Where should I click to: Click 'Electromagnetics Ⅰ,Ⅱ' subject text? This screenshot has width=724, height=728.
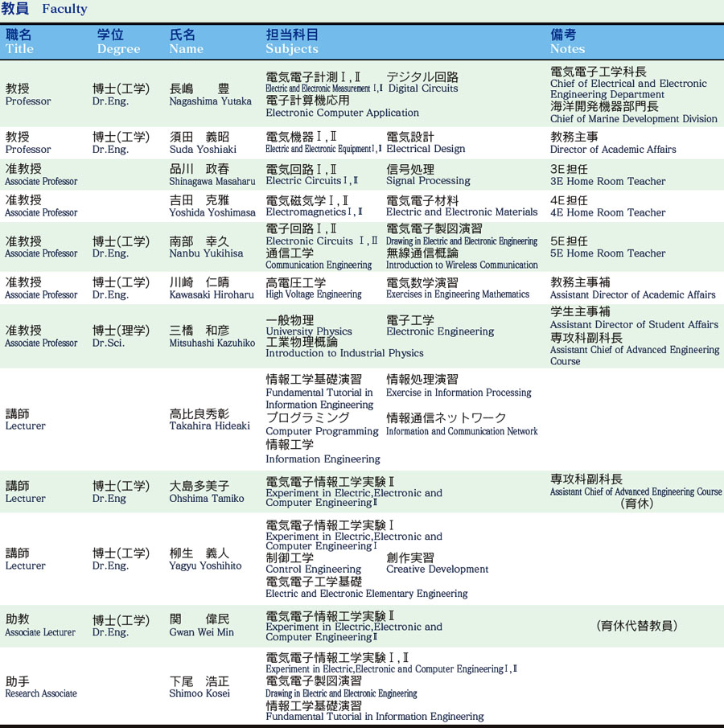314,212
